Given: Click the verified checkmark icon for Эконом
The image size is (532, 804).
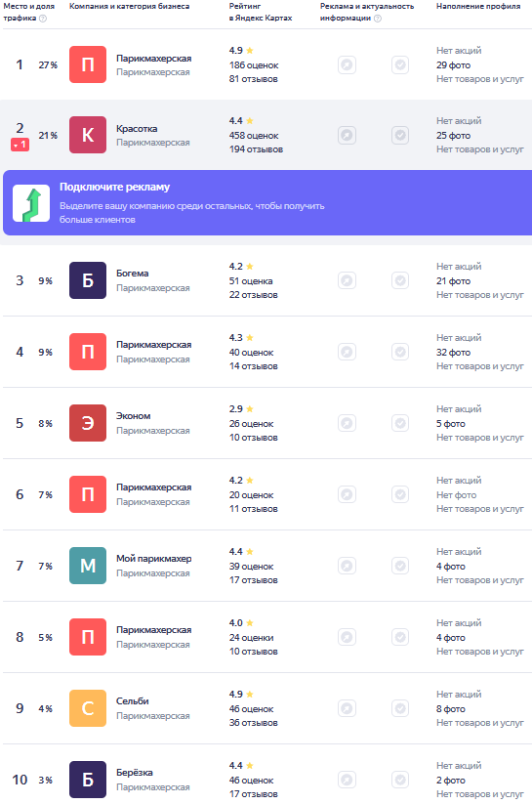Looking at the screenshot, I should 400,423.
